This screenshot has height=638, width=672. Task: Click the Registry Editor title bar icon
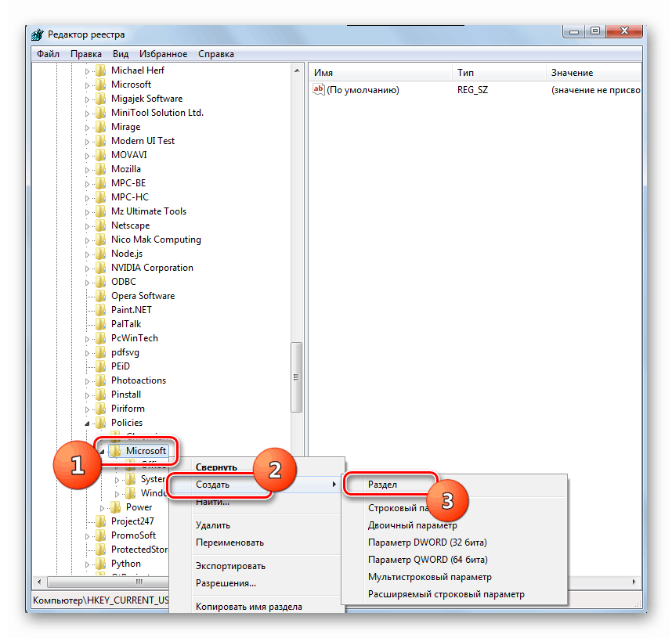pyautogui.click(x=38, y=34)
